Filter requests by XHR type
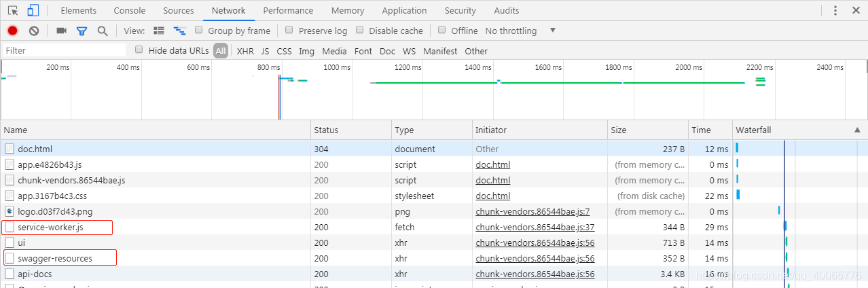 [245, 51]
